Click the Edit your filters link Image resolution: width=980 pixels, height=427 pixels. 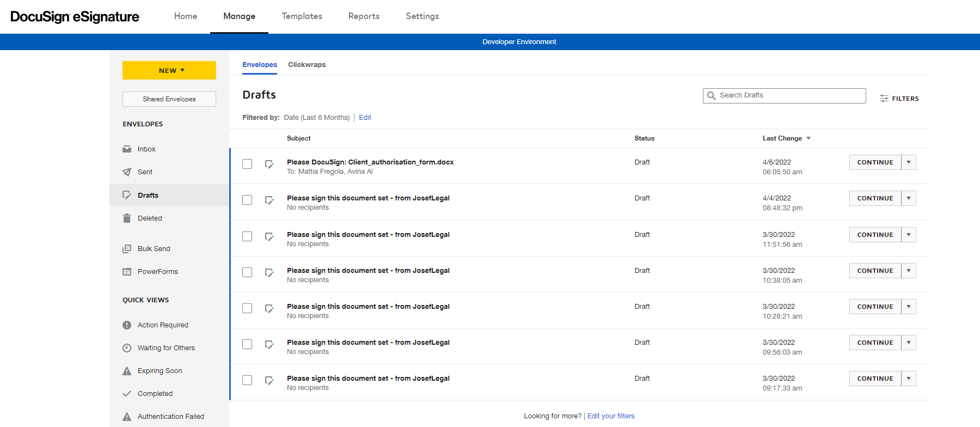[611, 416]
